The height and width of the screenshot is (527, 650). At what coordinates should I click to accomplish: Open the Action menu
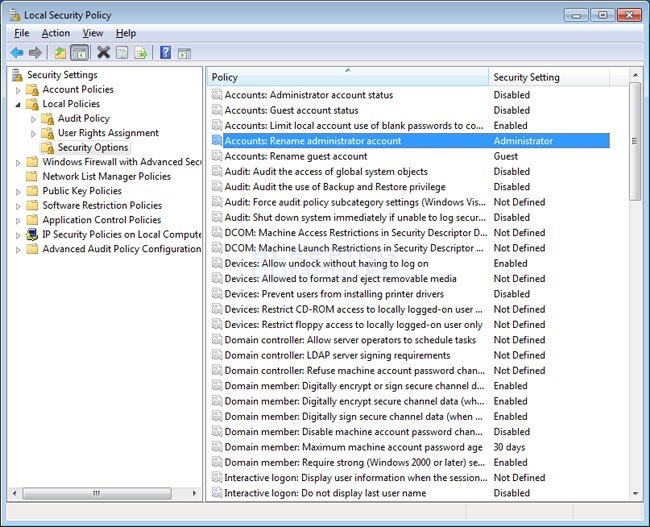point(55,33)
